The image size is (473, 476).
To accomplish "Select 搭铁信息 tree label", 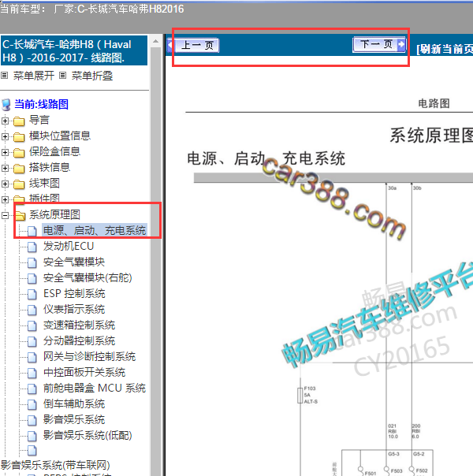I will point(50,167).
